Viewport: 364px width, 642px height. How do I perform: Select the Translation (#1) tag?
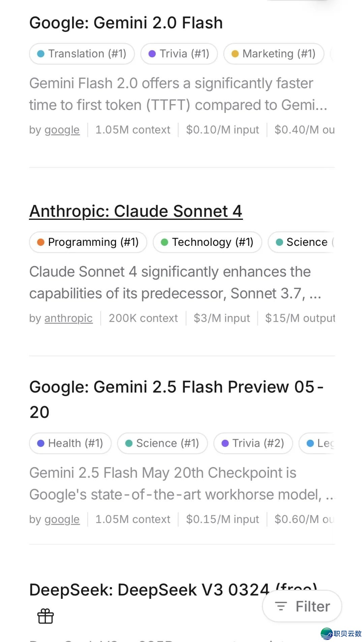tap(82, 54)
